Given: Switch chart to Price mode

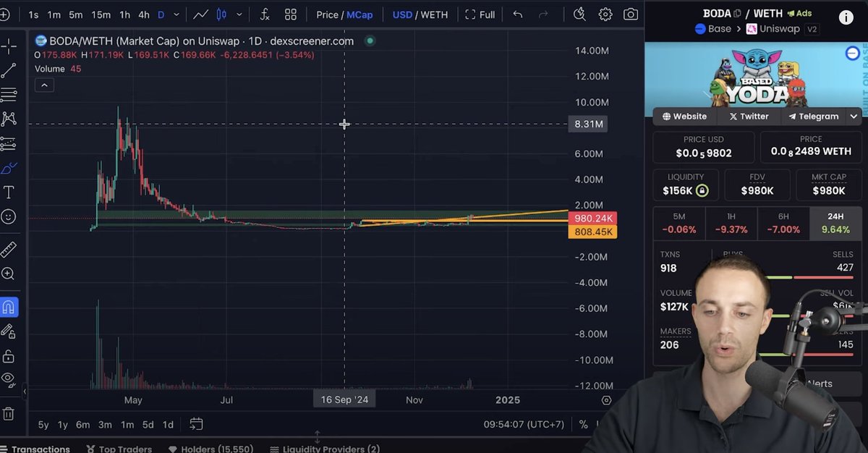Looking at the screenshot, I should coord(327,14).
